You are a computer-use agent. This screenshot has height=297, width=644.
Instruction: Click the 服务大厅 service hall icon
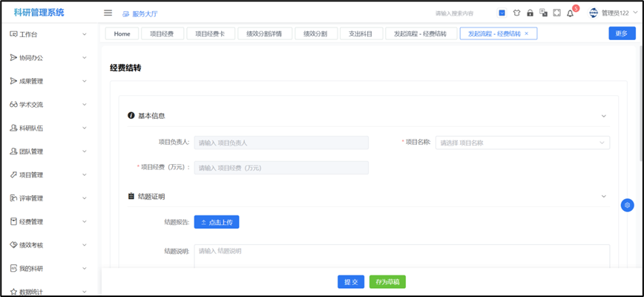126,13
